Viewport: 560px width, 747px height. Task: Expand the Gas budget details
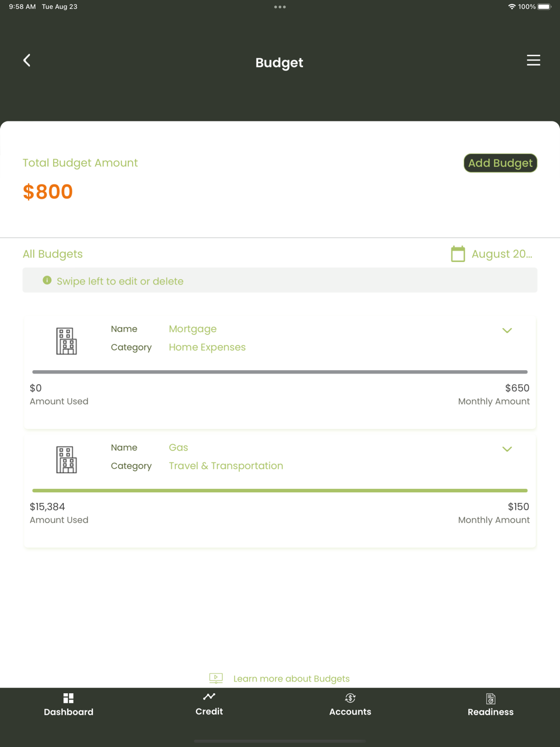point(507,449)
